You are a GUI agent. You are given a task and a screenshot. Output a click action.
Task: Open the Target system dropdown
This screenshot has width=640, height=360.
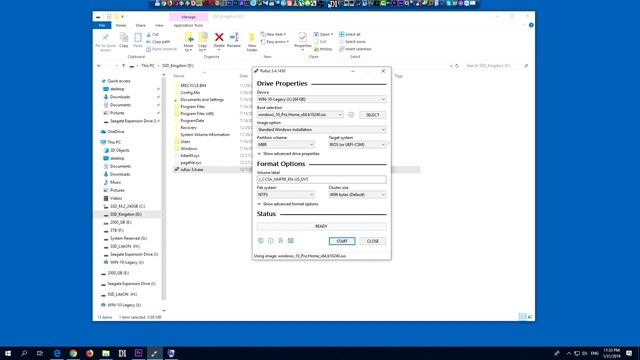coord(357,144)
